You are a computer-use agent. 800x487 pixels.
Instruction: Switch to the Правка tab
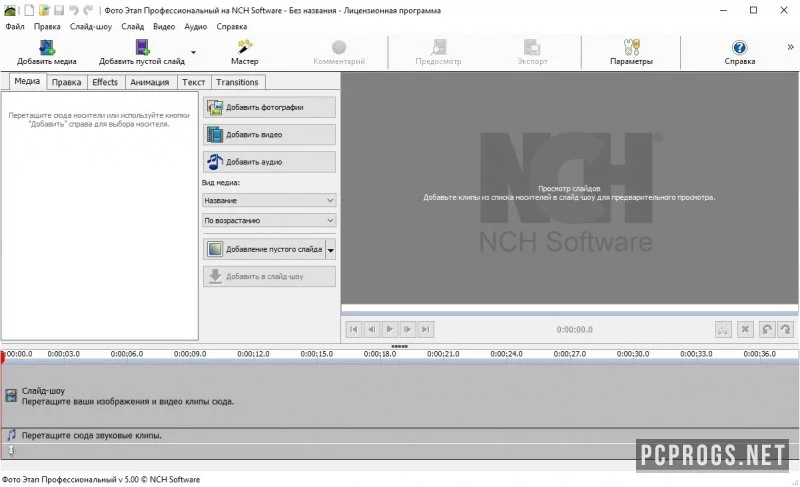coord(66,82)
